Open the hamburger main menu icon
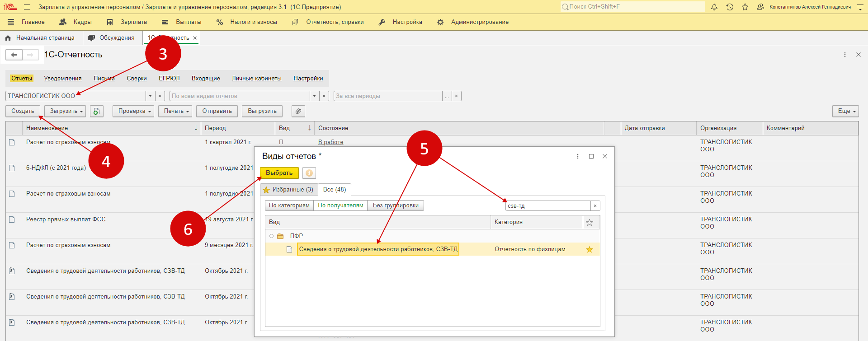The width and height of the screenshot is (868, 341). tap(27, 7)
